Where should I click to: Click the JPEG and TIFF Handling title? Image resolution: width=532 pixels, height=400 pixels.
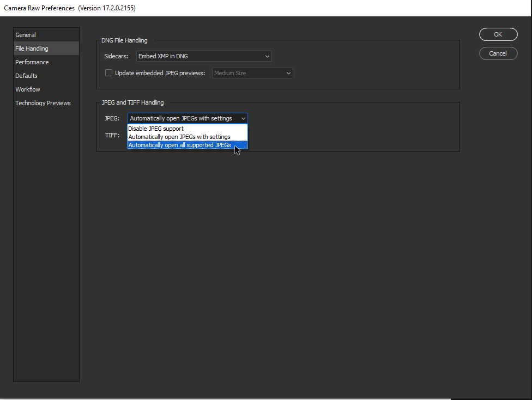coord(132,102)
